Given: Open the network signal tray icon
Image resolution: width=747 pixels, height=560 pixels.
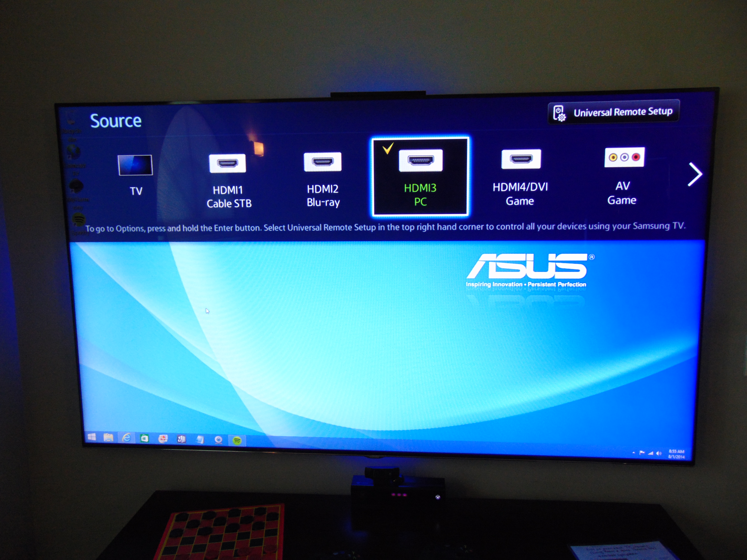Looking at the screenshot, I should [650, 453].
